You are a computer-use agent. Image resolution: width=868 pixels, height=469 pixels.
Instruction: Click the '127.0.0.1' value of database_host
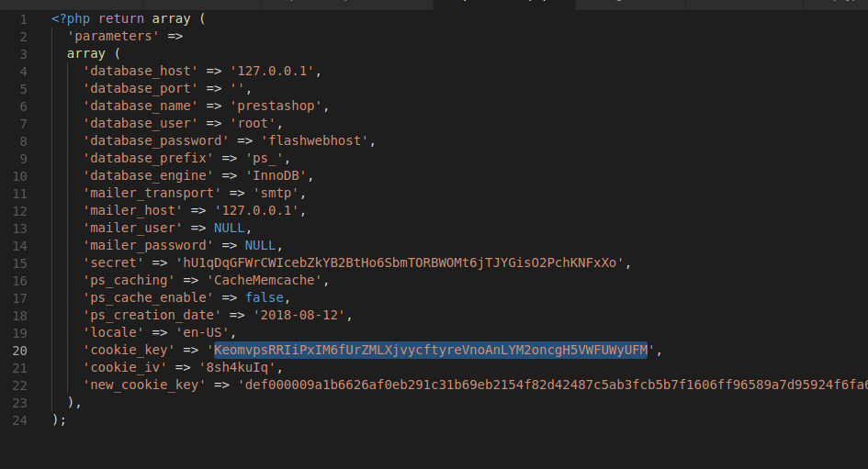(272, 71)
